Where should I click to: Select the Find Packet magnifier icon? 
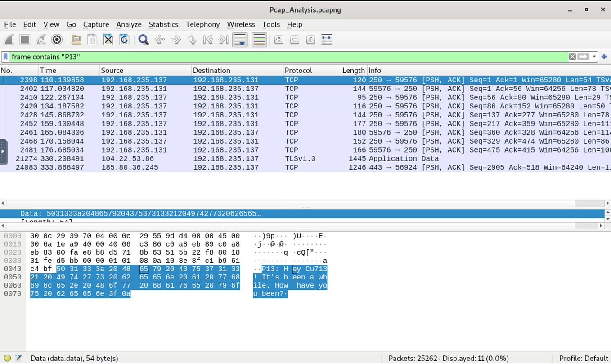coord(143,40)
